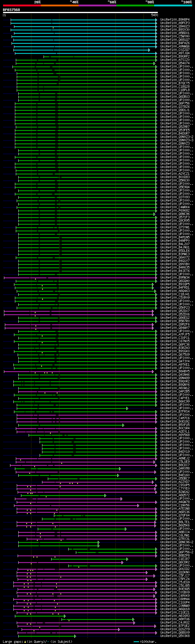Open hit UniRef100_A9PCP3
The height and width of the screenshot is (644, 195).
175,23
